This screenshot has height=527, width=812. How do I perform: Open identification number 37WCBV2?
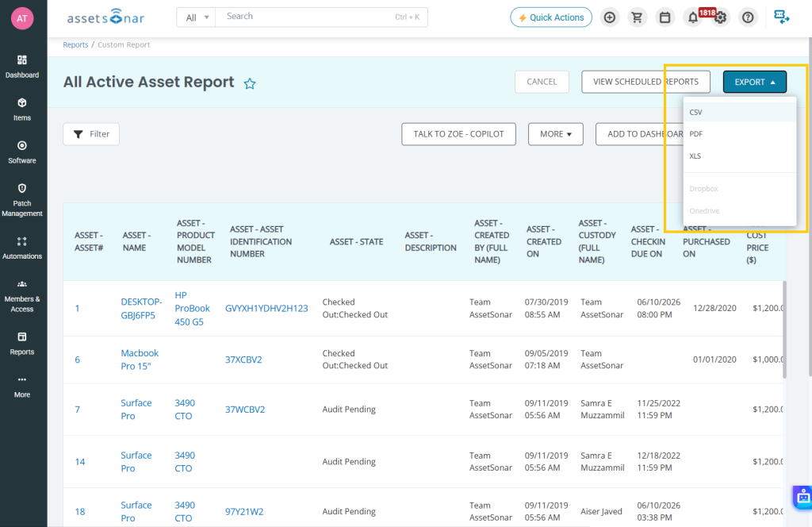[x=245, y=410]
